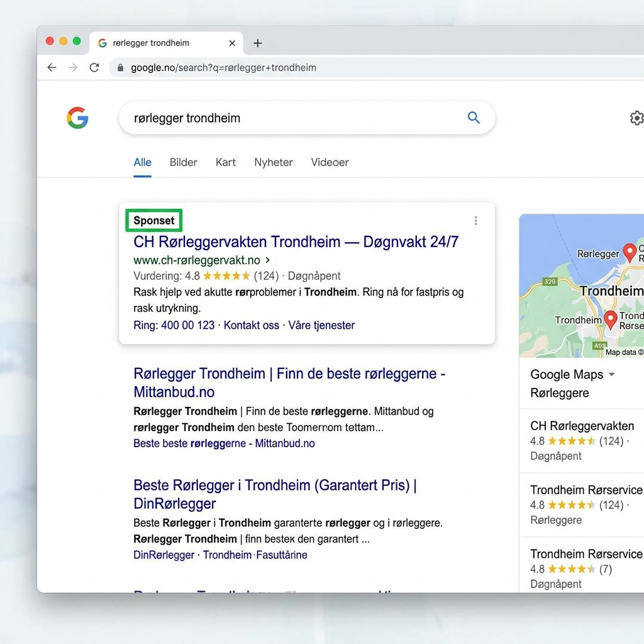Click the red map pin near Trondheim Rørservice
This screenshot has width=644, height=644.
click(611, 319)
